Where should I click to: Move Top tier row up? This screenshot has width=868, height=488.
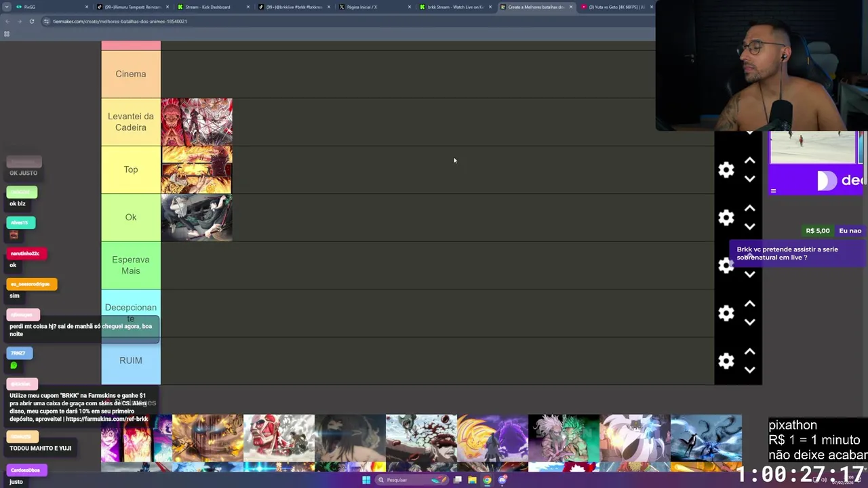point(749,161)
